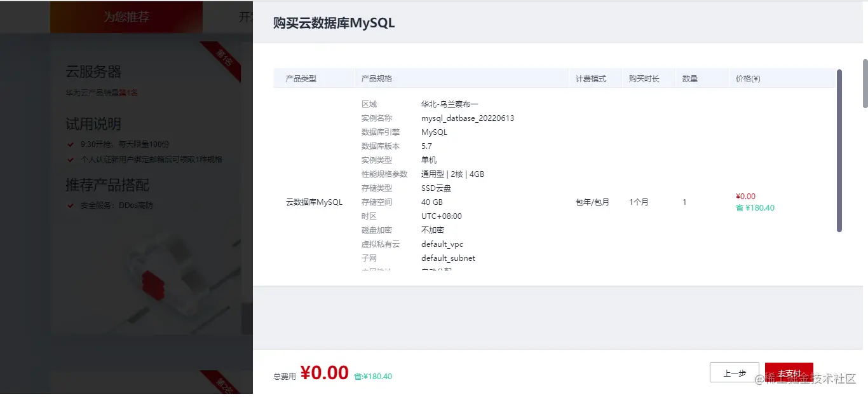
Task: Click 云服务器 heading in background page
Action: pyautogui.click(x=93, y=72)
